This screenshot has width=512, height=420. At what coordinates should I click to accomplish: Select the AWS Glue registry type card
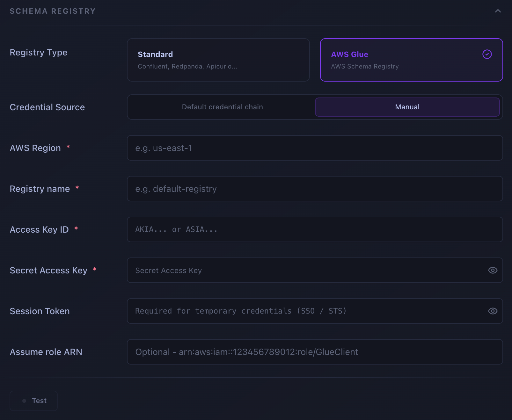(412, 60)
